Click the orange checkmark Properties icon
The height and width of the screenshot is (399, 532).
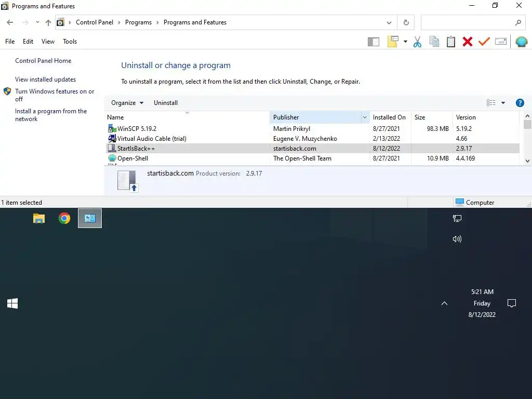[x=484, y=42]
